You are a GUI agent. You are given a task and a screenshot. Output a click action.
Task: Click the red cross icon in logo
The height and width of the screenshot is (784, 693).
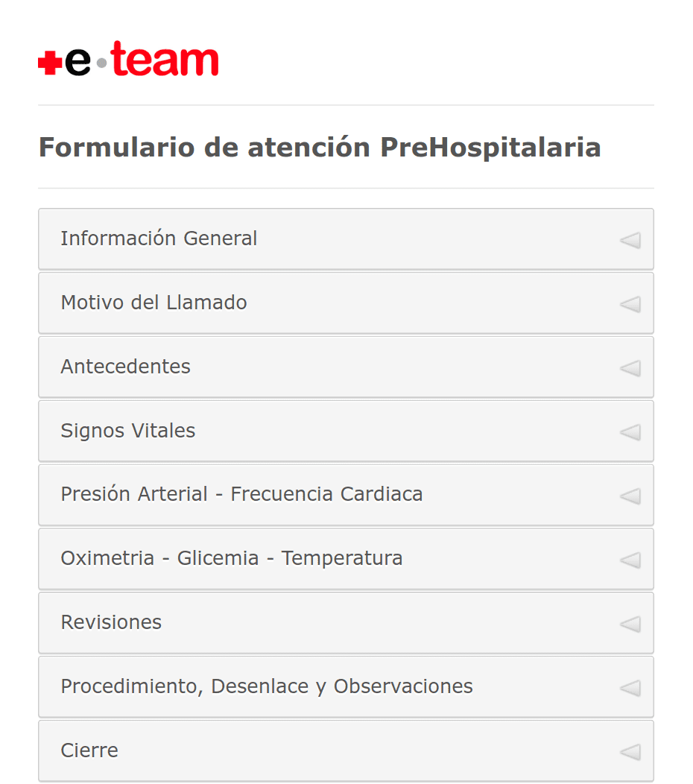tap(49, 63)
